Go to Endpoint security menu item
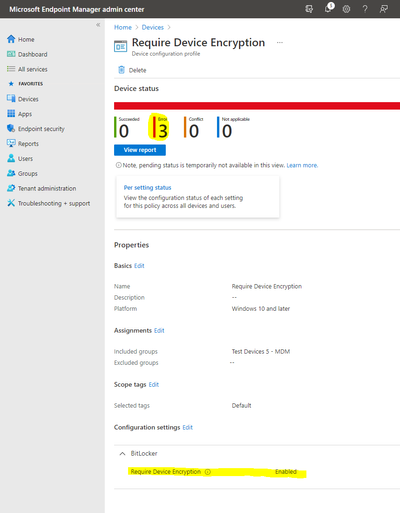The image size is (400, 513). point(41,129)
